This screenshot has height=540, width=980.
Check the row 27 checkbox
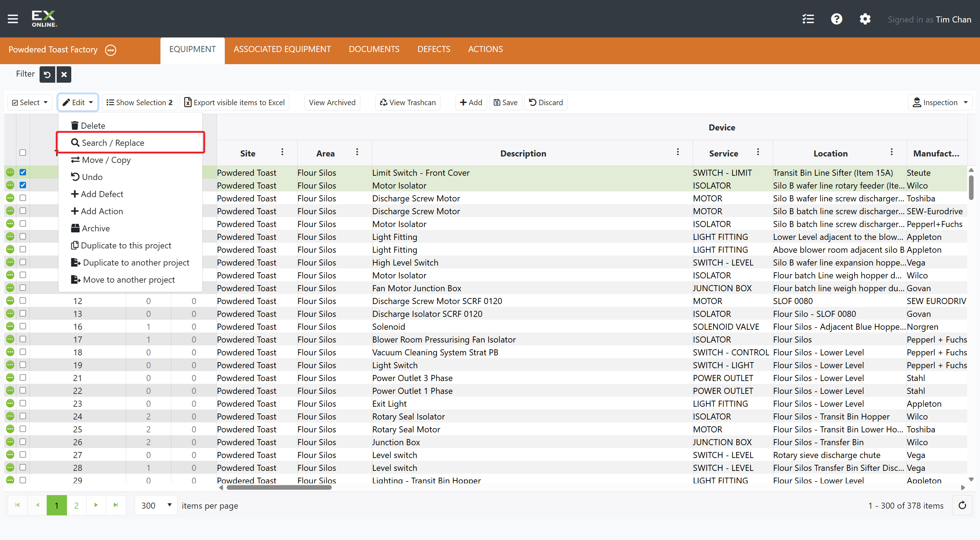[x=23, y=454]
